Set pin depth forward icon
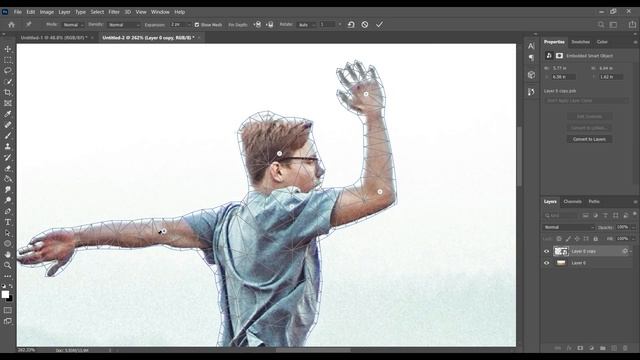The image size is (640, 360). [257, 24]
